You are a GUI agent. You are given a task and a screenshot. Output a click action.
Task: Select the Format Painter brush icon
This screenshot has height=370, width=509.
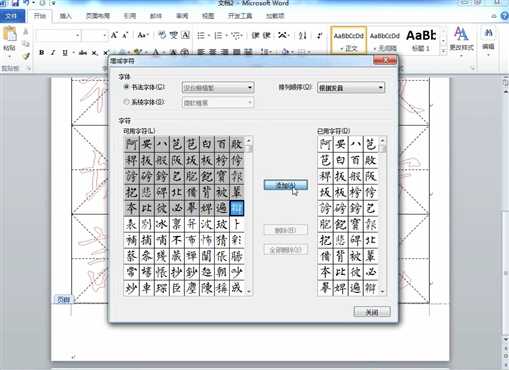point(26,56)
